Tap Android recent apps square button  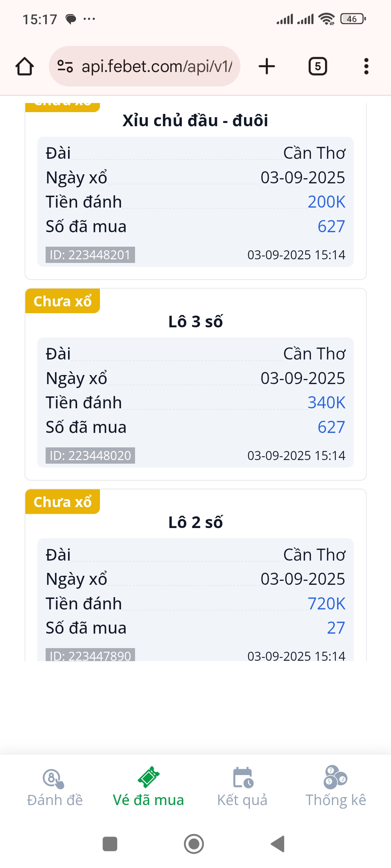tap(110, 844)
